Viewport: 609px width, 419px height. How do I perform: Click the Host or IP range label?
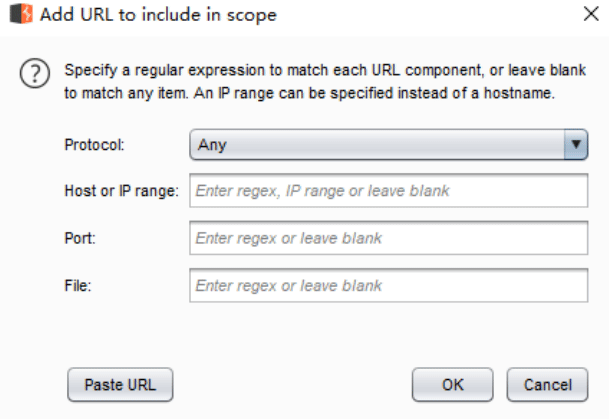pos(122,191)
